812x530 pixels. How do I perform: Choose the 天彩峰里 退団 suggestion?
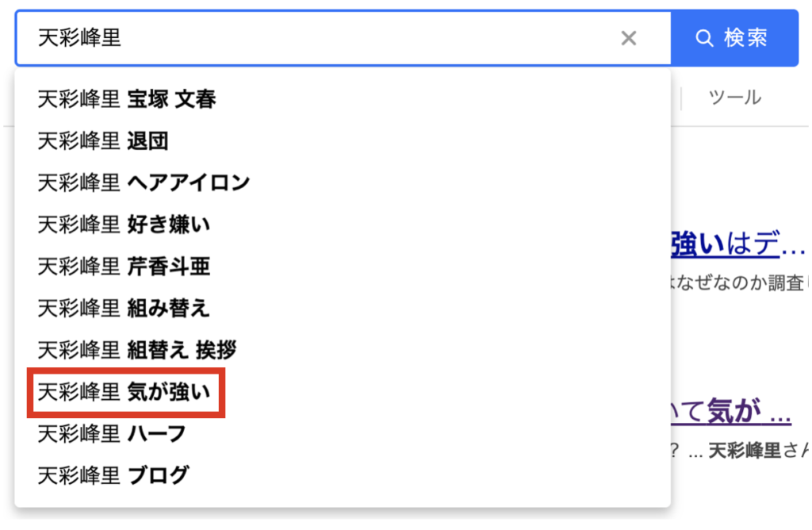[343, 141]
